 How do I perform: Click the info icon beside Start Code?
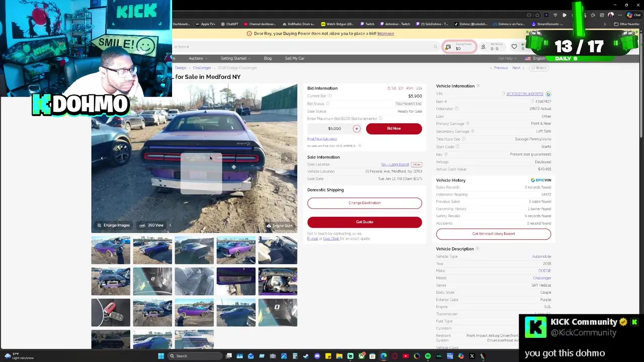point(457,147)
